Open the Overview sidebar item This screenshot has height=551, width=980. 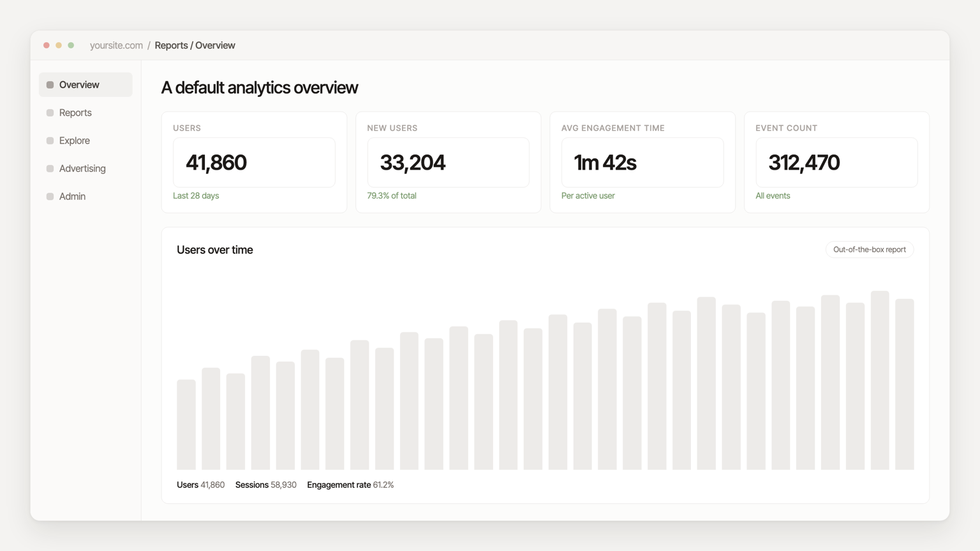click(85, 85)
